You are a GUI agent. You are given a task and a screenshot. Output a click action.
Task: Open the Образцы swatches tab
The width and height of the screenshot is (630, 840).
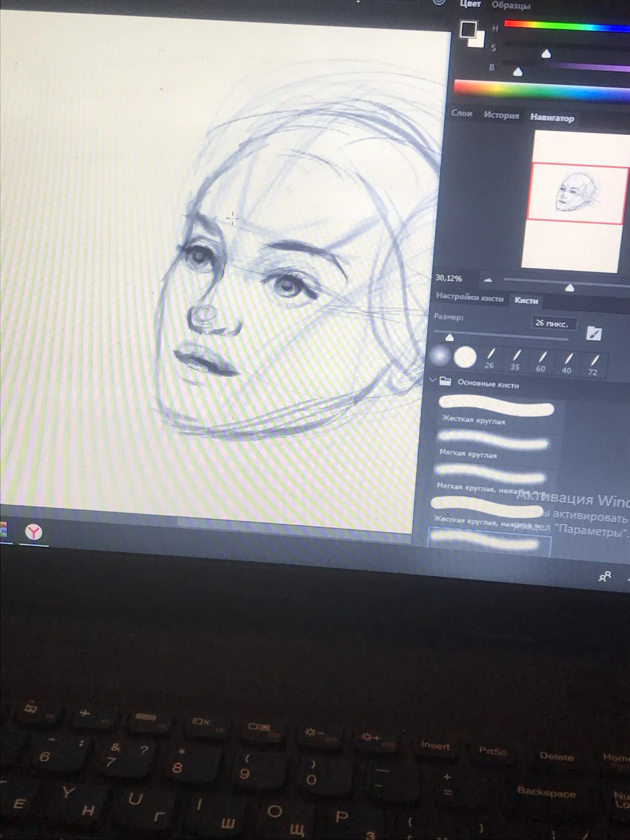point(511,5)
